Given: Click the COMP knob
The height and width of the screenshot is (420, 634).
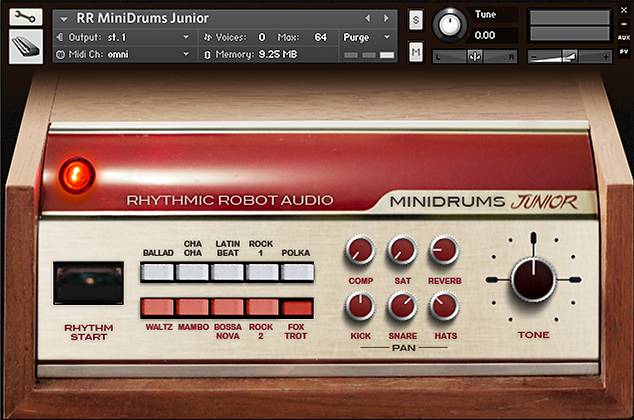Looking at the screenshot, I should point(360,250).
